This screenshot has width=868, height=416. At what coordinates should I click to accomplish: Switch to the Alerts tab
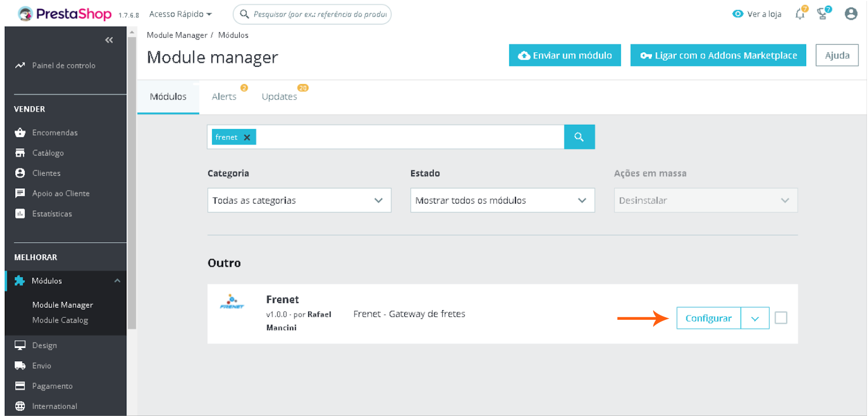coord(224,97)
